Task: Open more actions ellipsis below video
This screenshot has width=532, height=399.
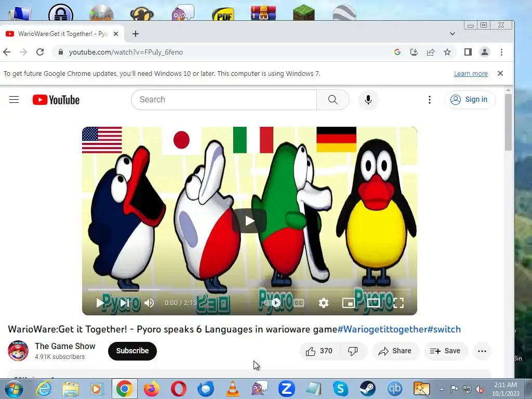Action: point(482,351)
